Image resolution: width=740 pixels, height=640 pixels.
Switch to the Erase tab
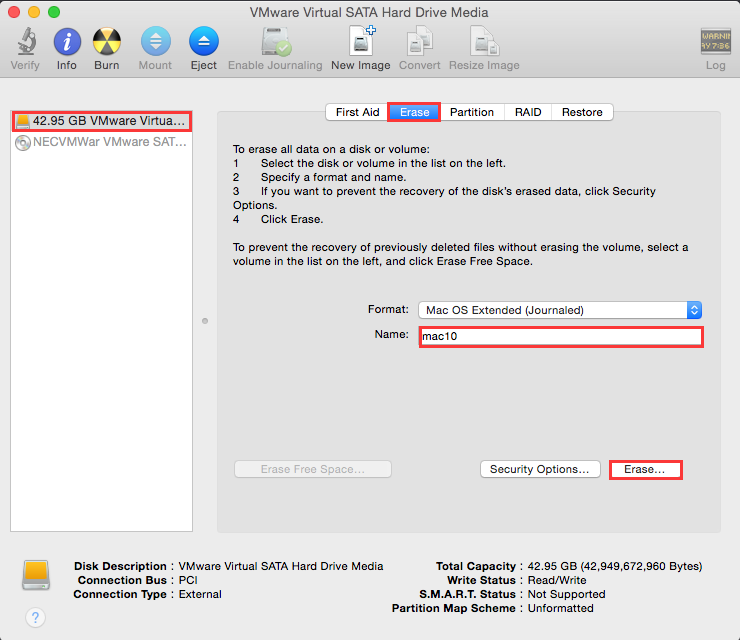414,112
